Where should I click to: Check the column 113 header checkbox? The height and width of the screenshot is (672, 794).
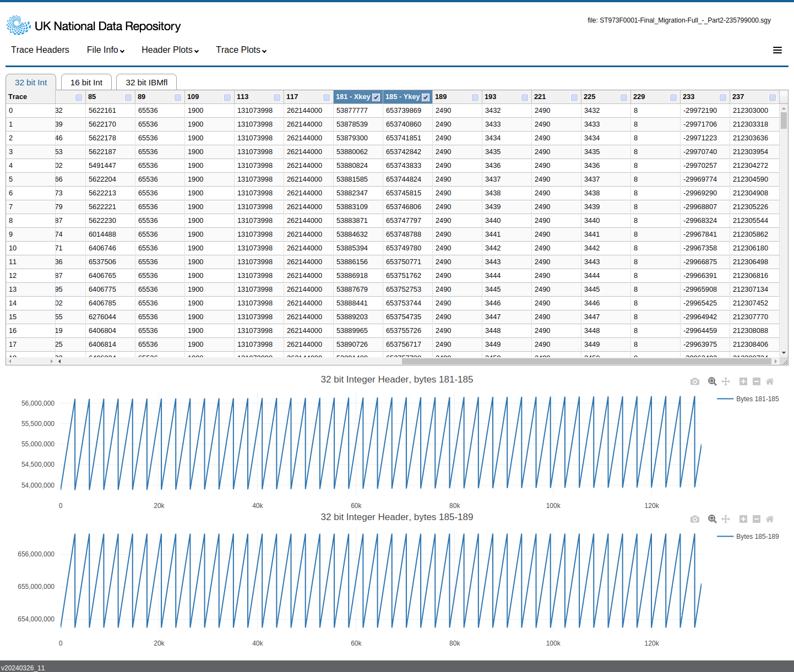click(x=277, y=97)
